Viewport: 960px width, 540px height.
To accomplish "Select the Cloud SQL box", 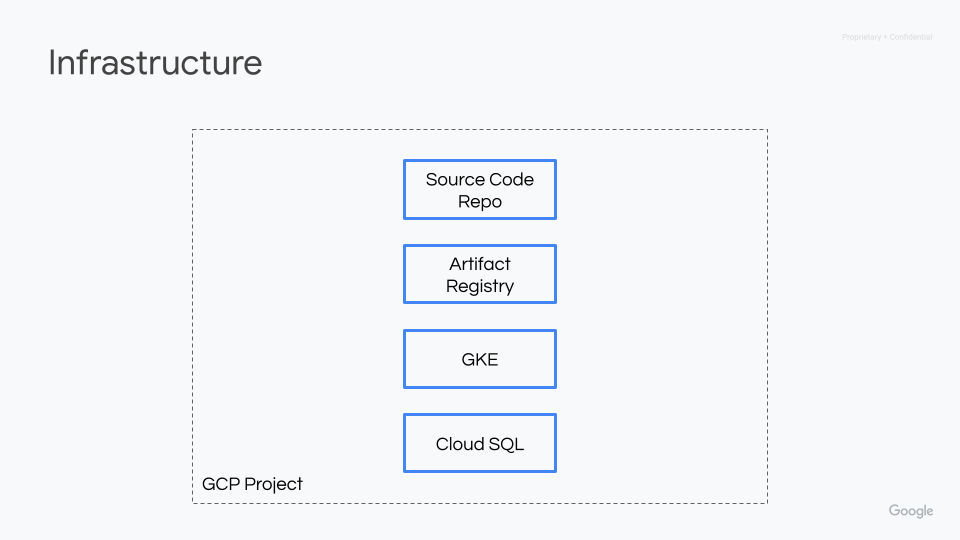I will 479,443.
